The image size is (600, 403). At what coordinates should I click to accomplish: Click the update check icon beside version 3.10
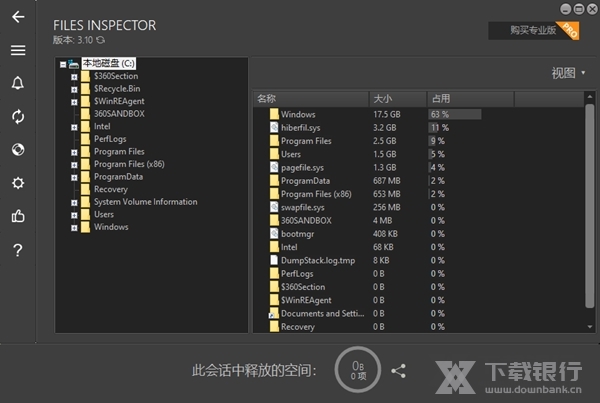pyautogui.click(x=101, y=40)
